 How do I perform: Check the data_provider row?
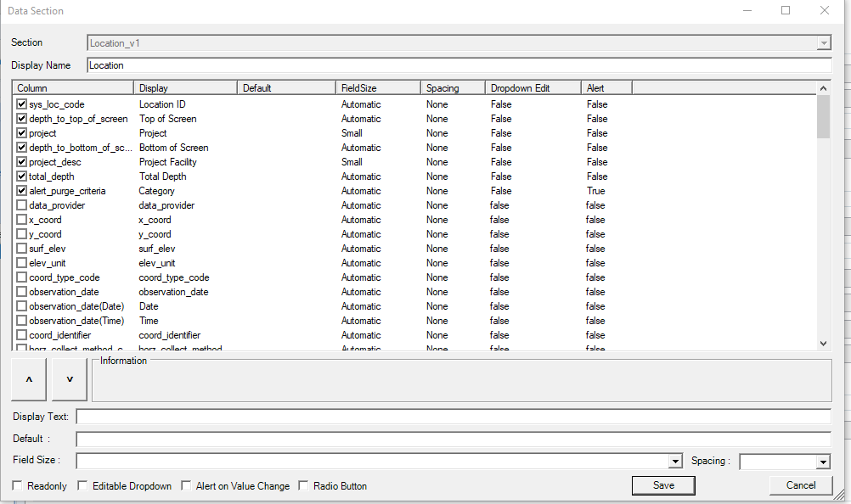21,204
